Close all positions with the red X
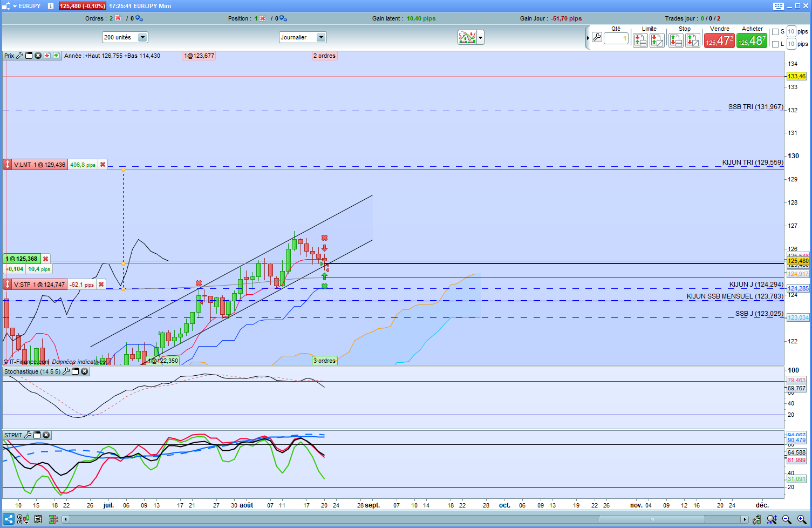Viewport: 812px width, 528px height. point(263,18)
